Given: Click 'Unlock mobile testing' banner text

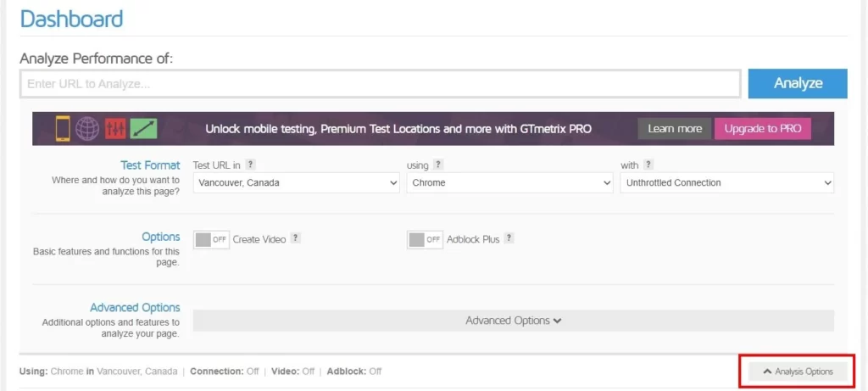Looking at the screenshot, I should pyautogui.click(x=398, y=129).
